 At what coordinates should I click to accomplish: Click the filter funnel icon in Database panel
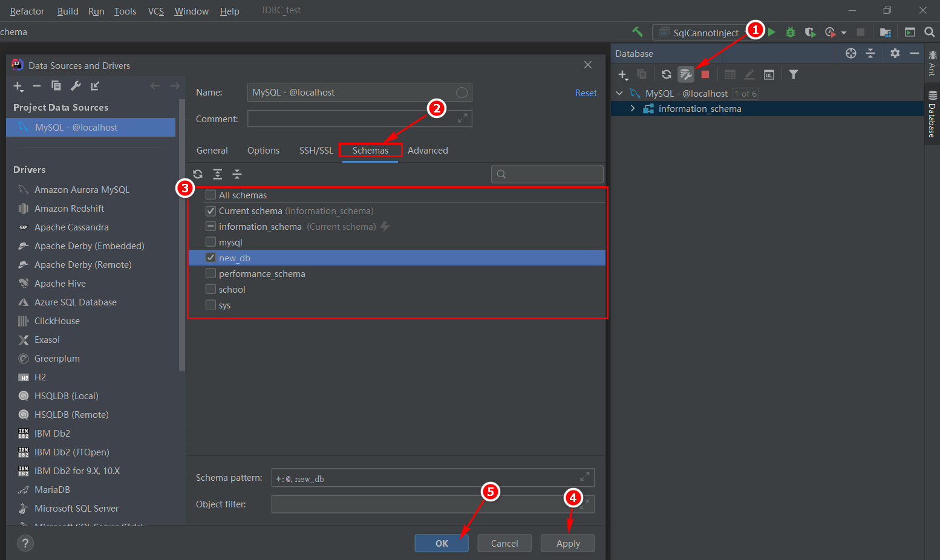click(794, 74)
